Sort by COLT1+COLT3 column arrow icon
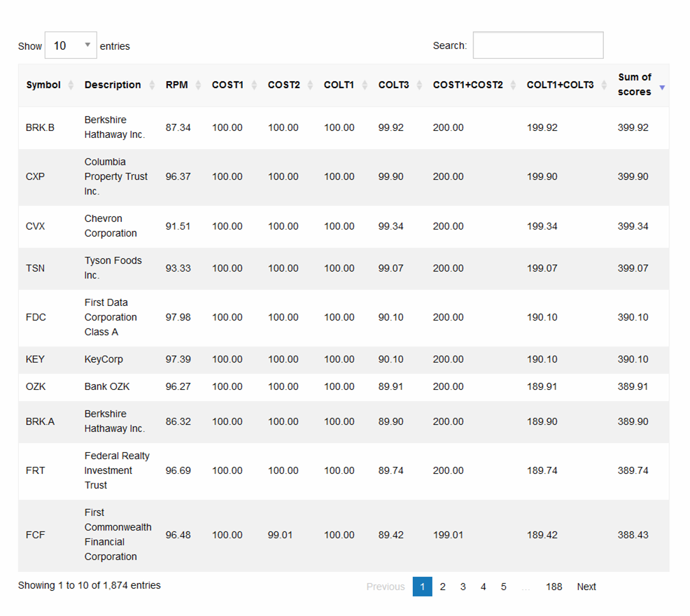The width and height of the screenshot is (690, 616). tap(604, 85)
